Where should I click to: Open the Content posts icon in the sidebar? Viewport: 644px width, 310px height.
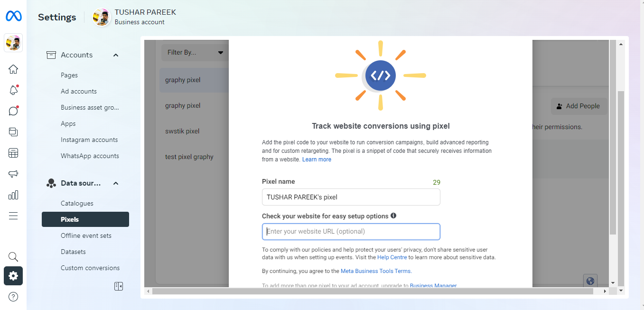[13, 132]
